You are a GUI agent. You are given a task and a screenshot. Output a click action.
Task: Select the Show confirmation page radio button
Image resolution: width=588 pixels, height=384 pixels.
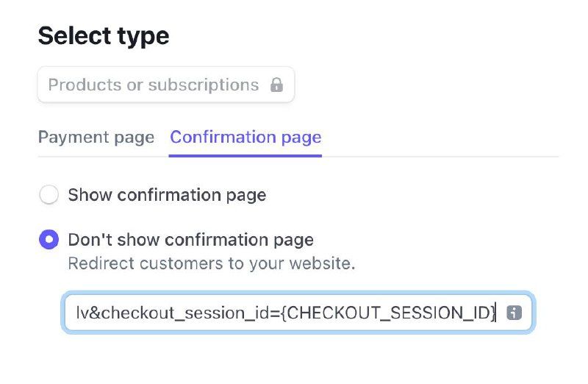49,195
